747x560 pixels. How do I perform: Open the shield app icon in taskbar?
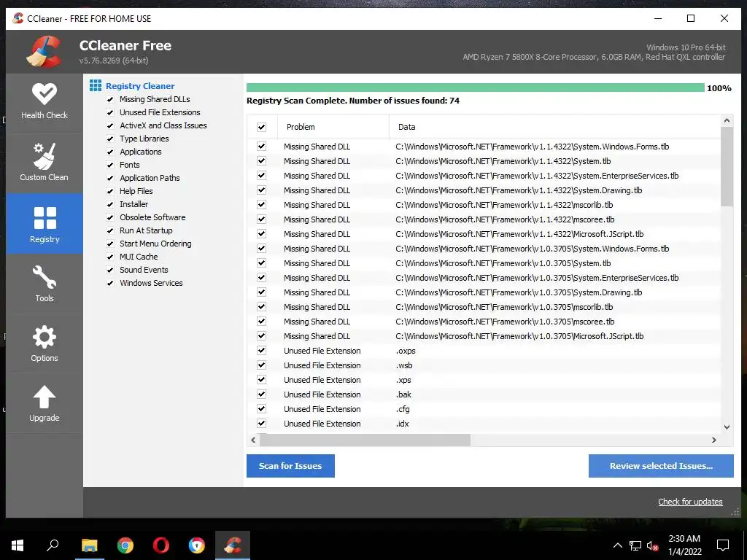(x=197, y=545)
